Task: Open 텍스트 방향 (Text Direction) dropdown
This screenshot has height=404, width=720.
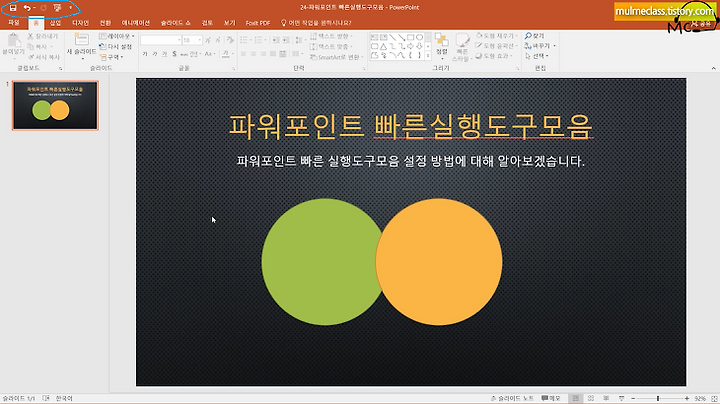Action: coord(332,36)
